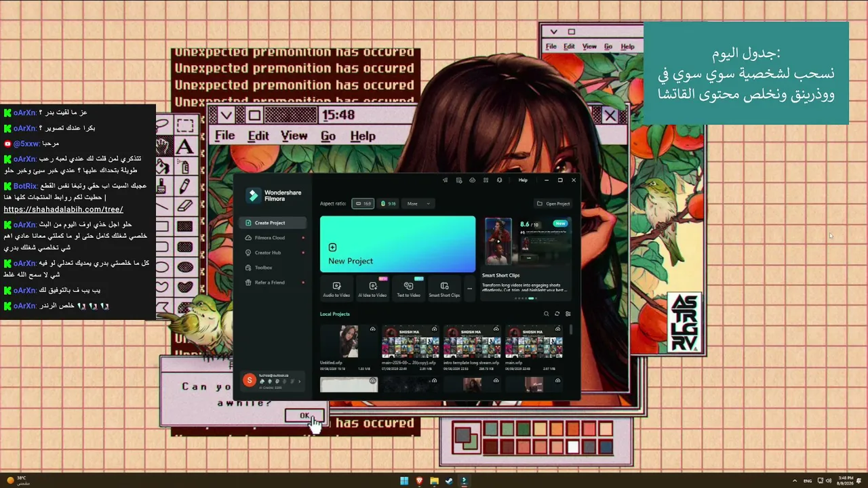Select the Create Project sidebar tab

coord(272,223)
